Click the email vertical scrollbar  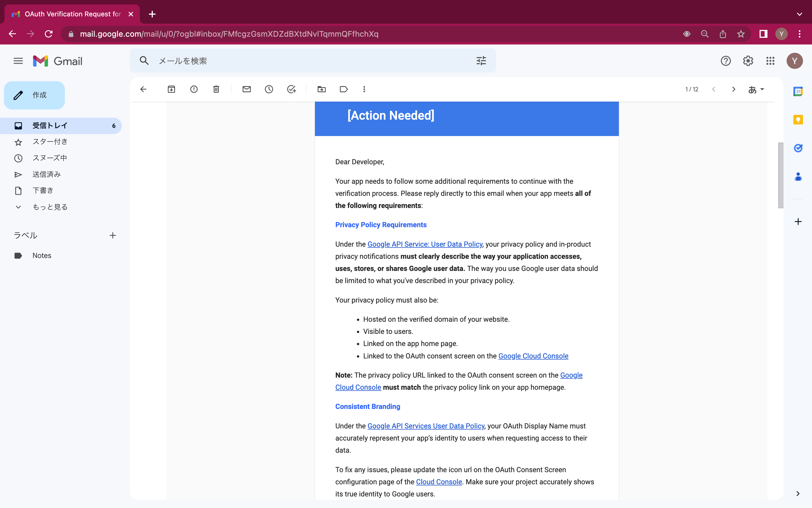780,175
